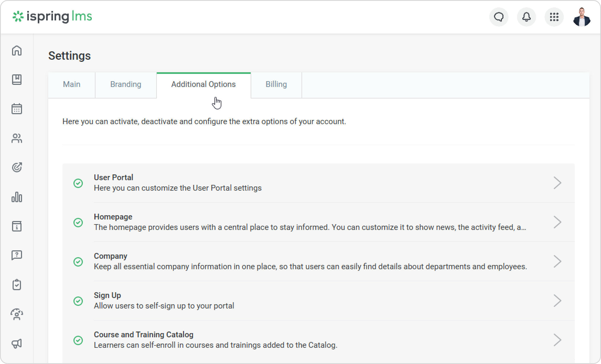Open the apps grid icon
The height and width of the screenshot is (364, 601).
click(554, 17)
